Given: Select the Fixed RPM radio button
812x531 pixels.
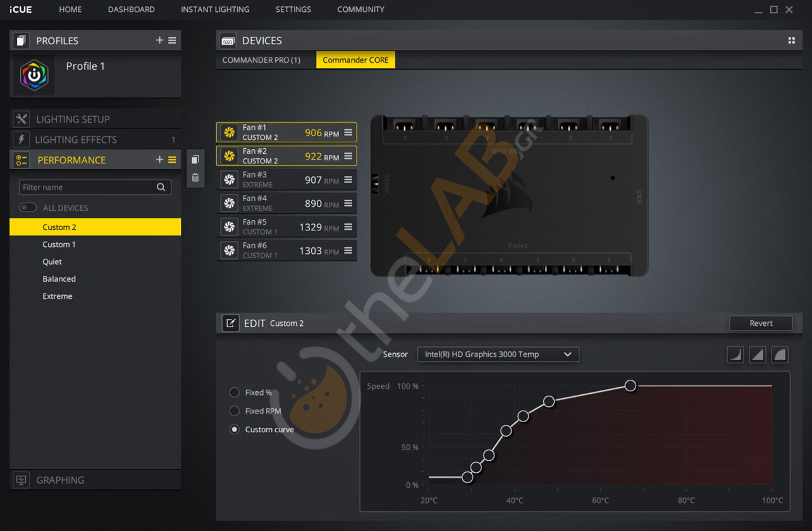Looking at the screenshot, I should point(235,411).
